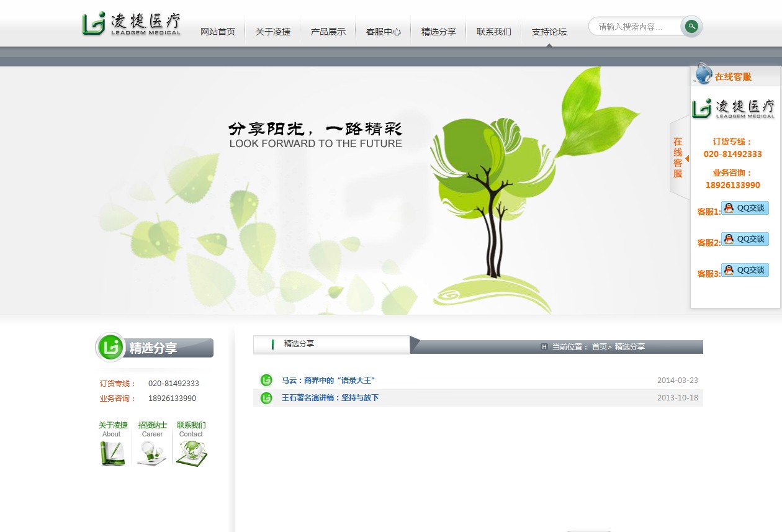The height and width of the screenshot is (532, 782).
Task: Open article 王石著名演讲稿：坚持与放下
Action: pyautogui.click(x=330, y=398)
